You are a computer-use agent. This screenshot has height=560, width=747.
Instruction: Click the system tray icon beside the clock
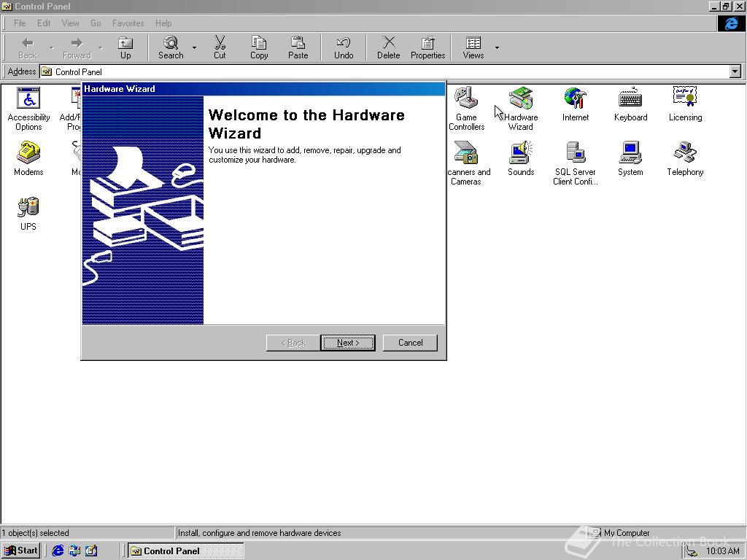[x=692, y=551]
